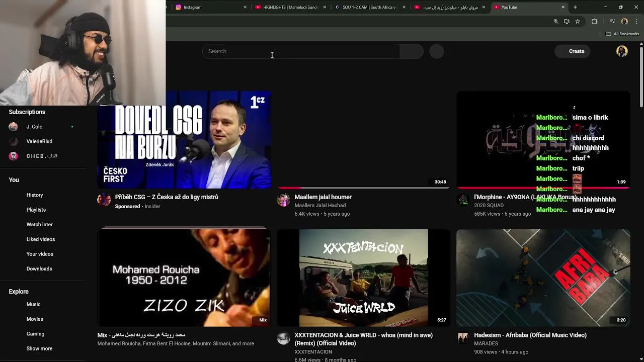Open Liked videos in the sidebar
Viewport: 644px width, 362px height.
41,239
